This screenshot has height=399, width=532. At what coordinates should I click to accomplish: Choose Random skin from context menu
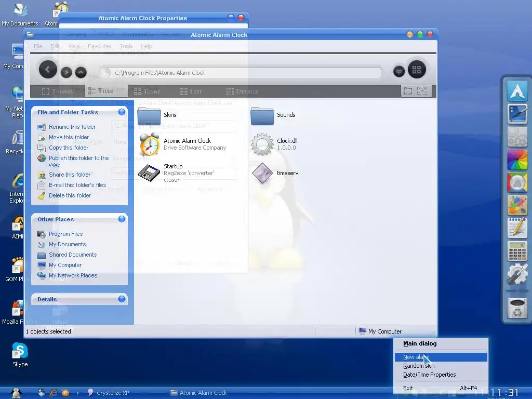point(441,366)
